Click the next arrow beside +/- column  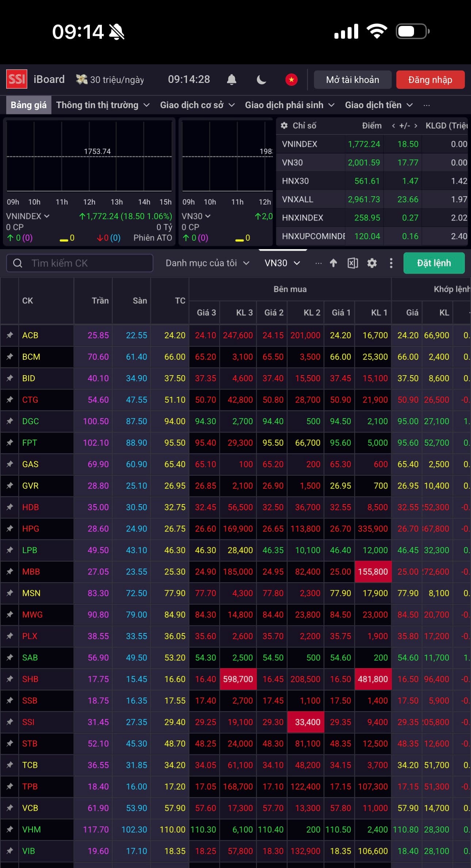pyautogui.click(x=416, y=126)
